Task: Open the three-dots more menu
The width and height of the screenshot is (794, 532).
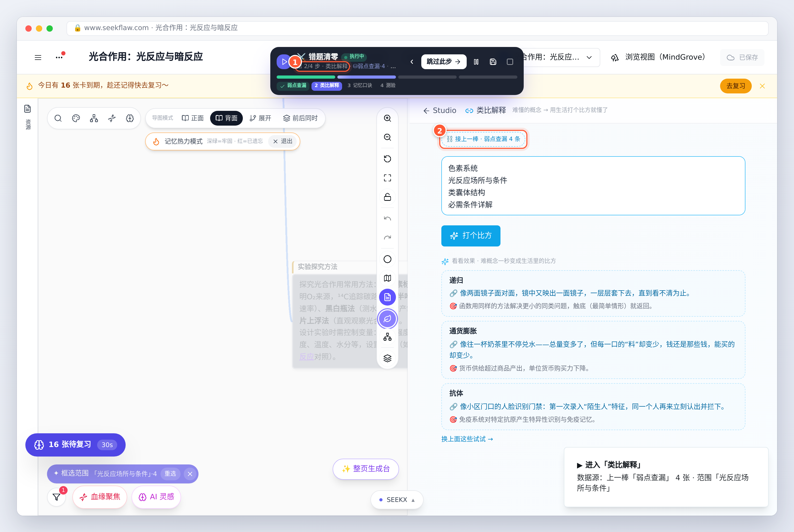Action: tap(59, 57)
